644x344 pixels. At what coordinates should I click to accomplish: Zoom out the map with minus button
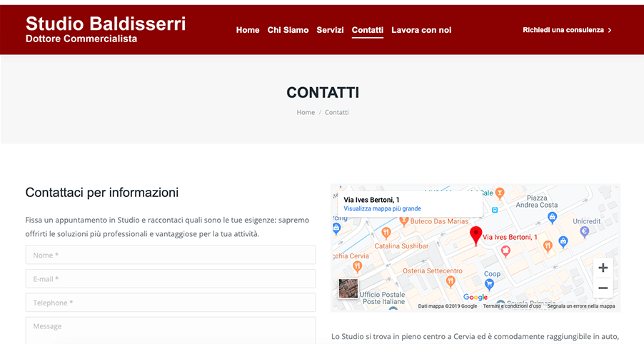[x=603, y=288]
